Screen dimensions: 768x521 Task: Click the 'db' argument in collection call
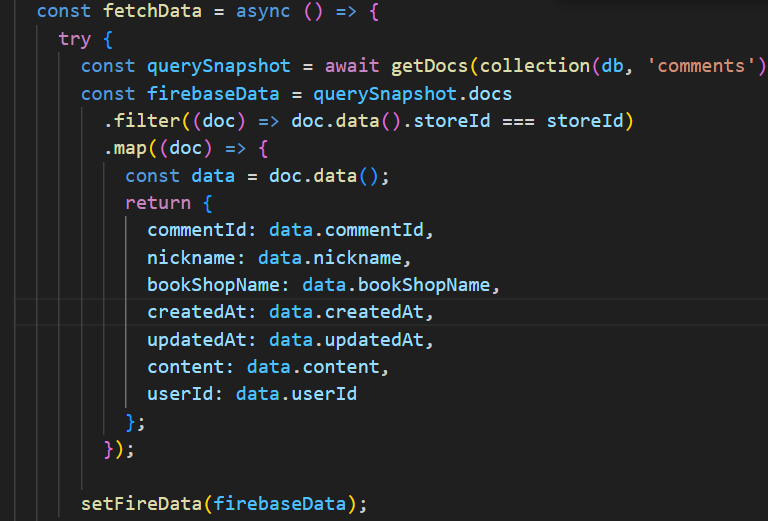click(x=612, y=66)
